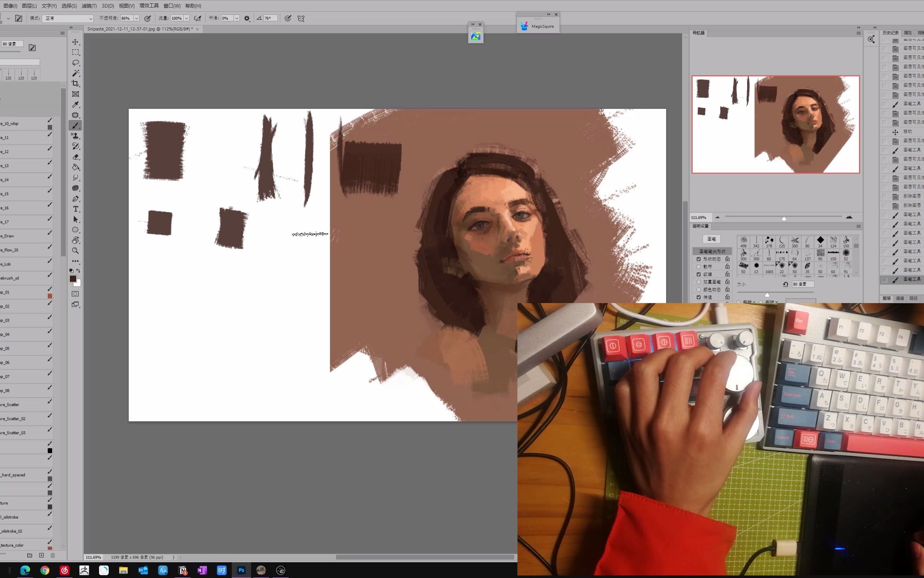
Task: Expand the toolbox double-arrow
Action: coord(71,28)
